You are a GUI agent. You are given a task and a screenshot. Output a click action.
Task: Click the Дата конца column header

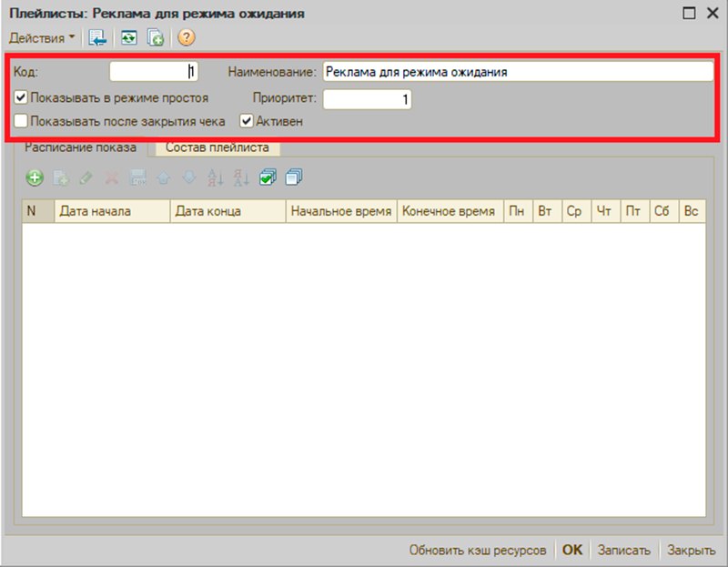point(228,211)
